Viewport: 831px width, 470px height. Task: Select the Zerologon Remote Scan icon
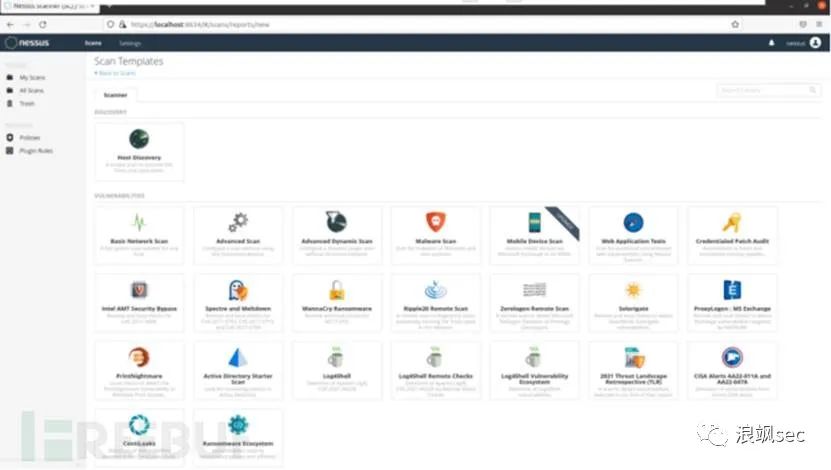tap(534, 290)
